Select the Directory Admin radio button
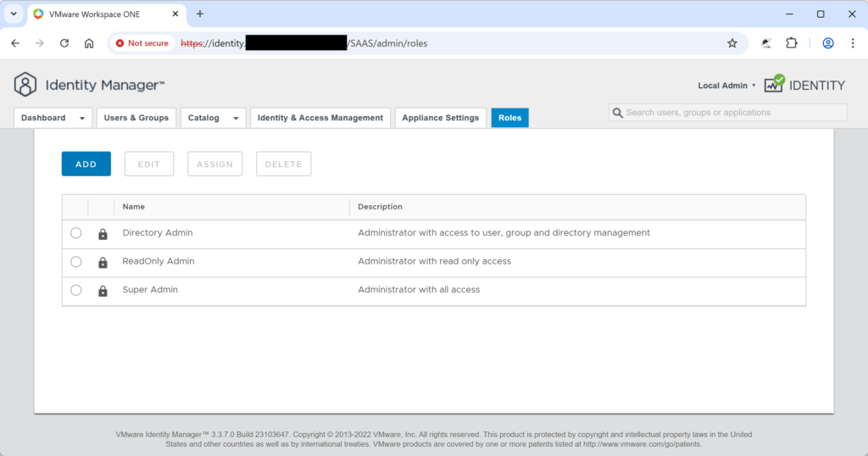 pyautogui.click(x=76, y=233)
